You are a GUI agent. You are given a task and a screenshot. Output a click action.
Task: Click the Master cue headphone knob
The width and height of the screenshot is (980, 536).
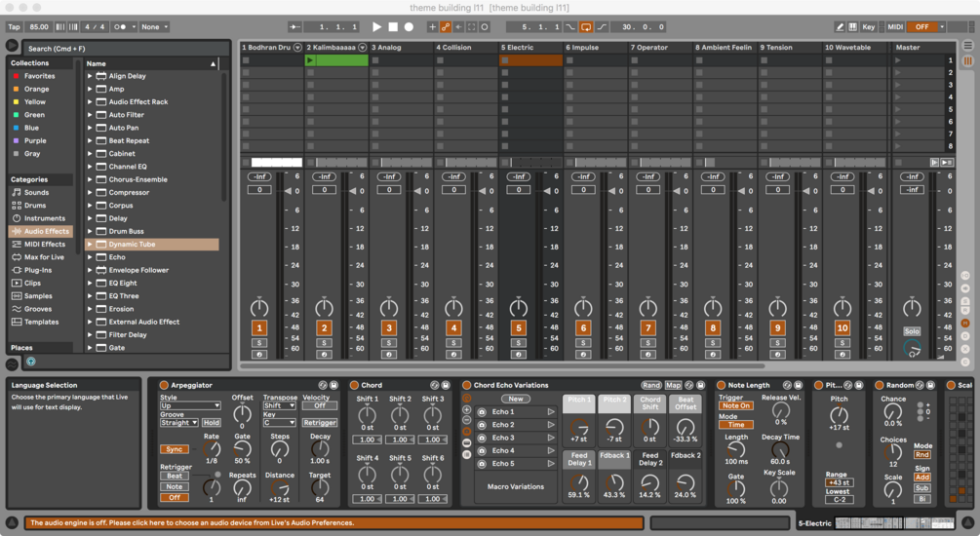(x=912, y=349)
